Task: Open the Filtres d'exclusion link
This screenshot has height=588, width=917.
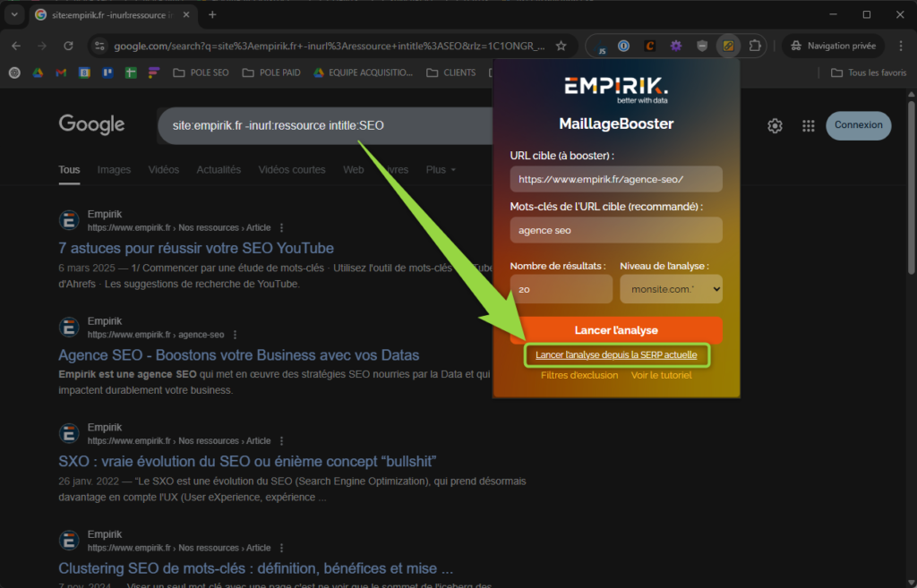Action: click(x=579, y=375)
